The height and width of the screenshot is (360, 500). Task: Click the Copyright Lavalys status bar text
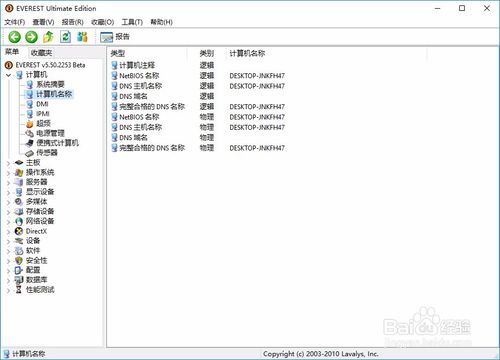320,354
